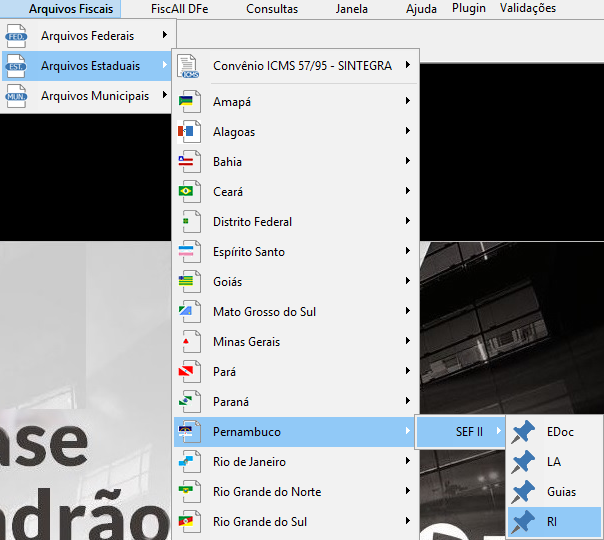Choose the Arquivos Municipais label

(x=95, y=96)
